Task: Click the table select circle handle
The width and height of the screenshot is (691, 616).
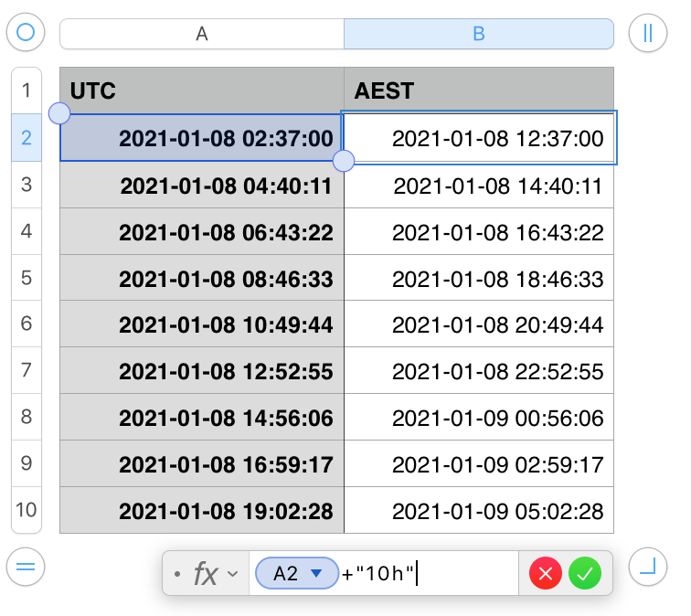Action: click(26, 33)
